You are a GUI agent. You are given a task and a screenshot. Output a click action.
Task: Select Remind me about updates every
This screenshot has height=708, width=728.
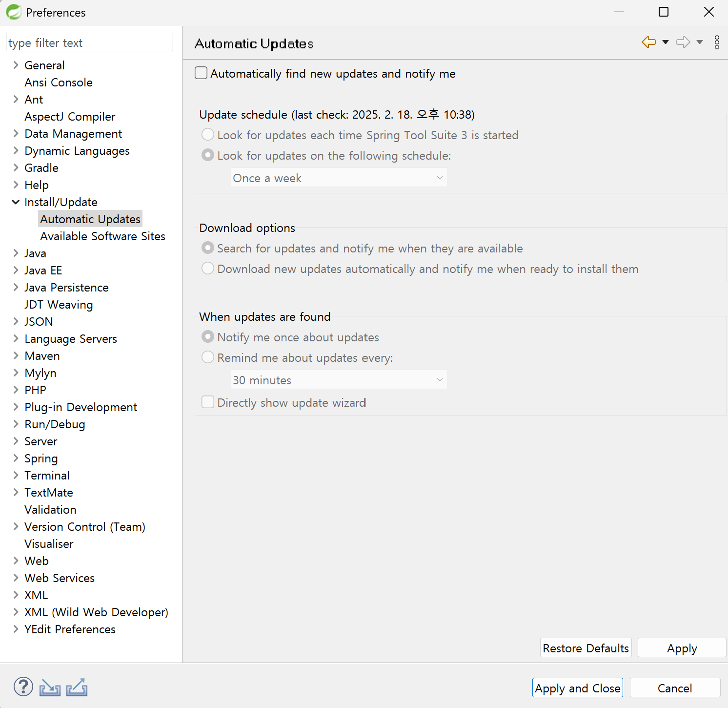pos(208,357)
